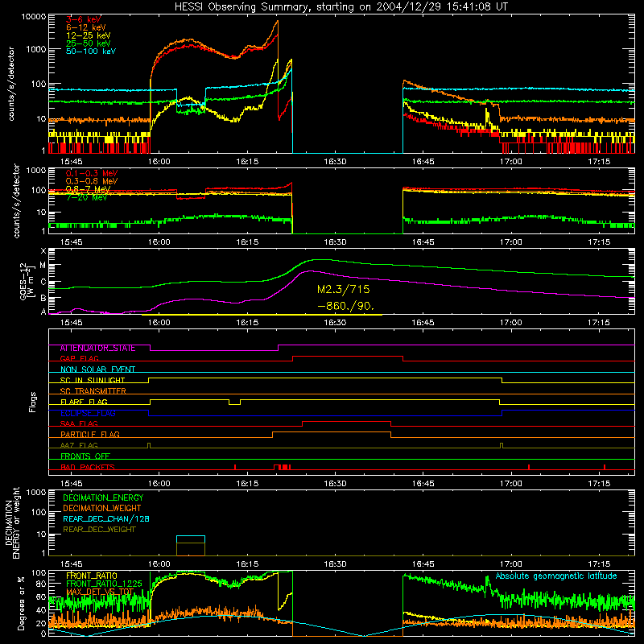Select the 3-6 keV legend label
This screenshot has height=644, width=644.
click(x=84, y=19)
